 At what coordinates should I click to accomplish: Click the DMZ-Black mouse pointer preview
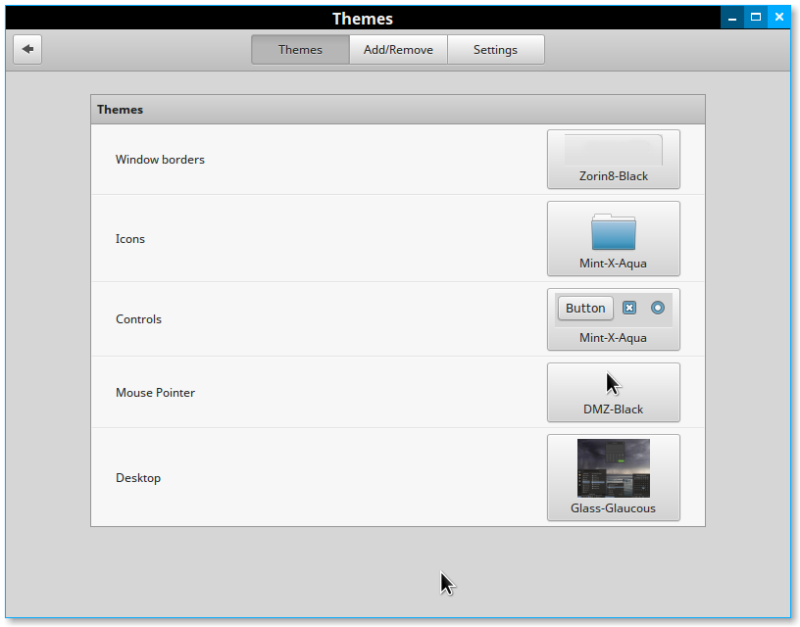click(613, 392)
